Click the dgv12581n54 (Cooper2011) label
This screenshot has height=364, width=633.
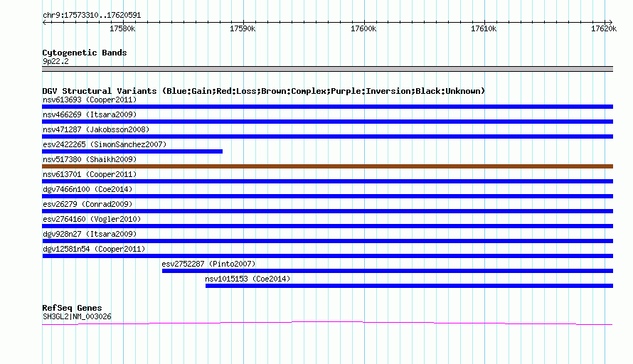[x=94, y=249]
